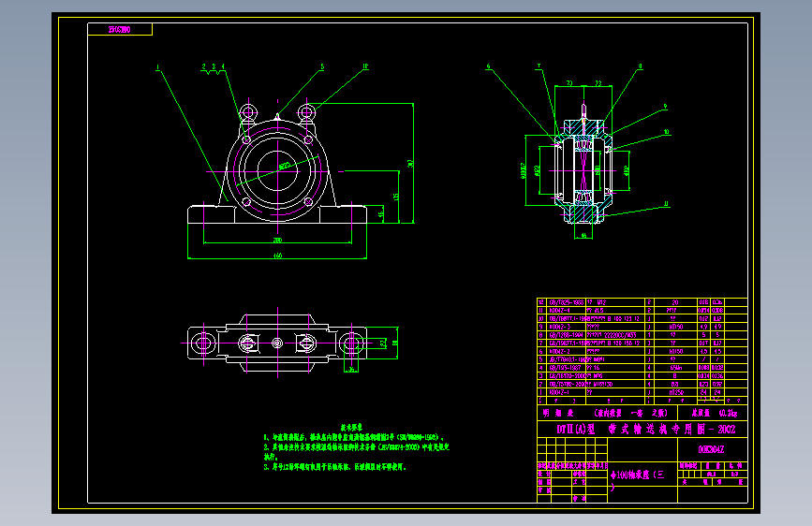The width and height of the screenshot is (812, 526).
Task: Click part balloon number 1 in front view
Action: (x=157, y=67)
